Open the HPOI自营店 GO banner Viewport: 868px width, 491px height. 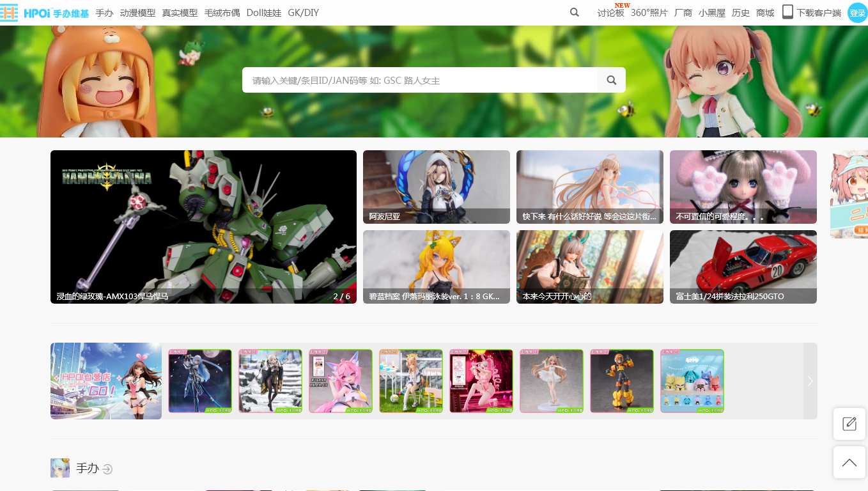[106, 381]
